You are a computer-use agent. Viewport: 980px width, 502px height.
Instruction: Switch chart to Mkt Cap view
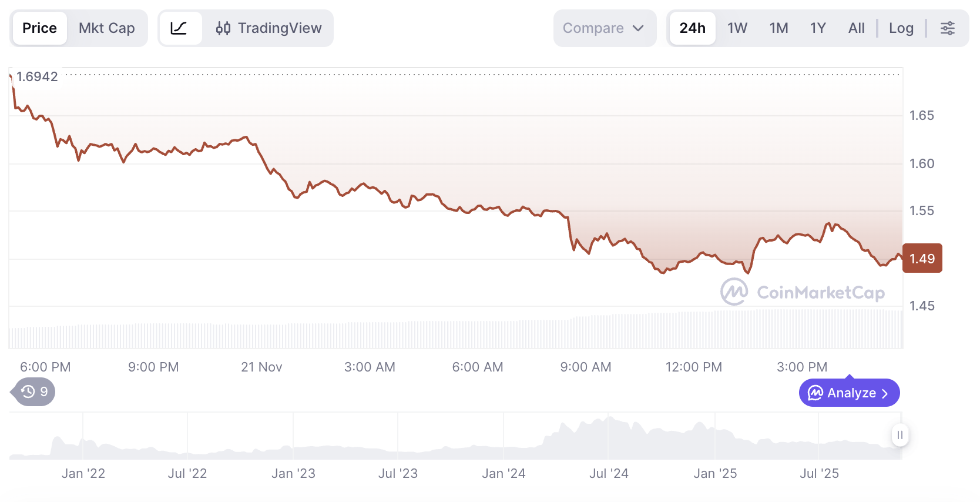(x=106, y=28)
